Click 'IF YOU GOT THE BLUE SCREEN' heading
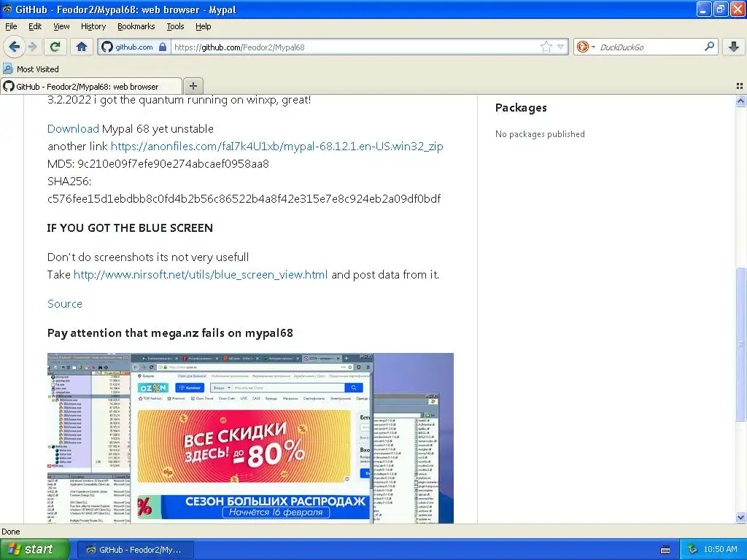Screen dimensions: 747x560 pos(130,227)
